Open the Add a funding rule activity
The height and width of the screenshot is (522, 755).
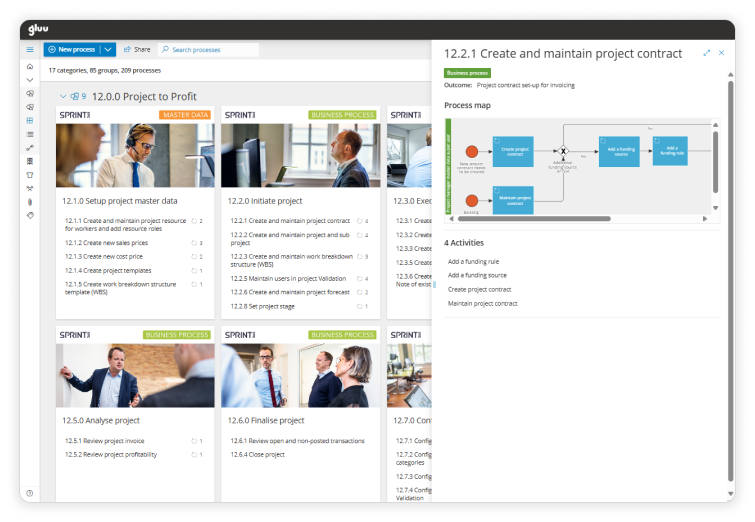click(x=473, y=261)
